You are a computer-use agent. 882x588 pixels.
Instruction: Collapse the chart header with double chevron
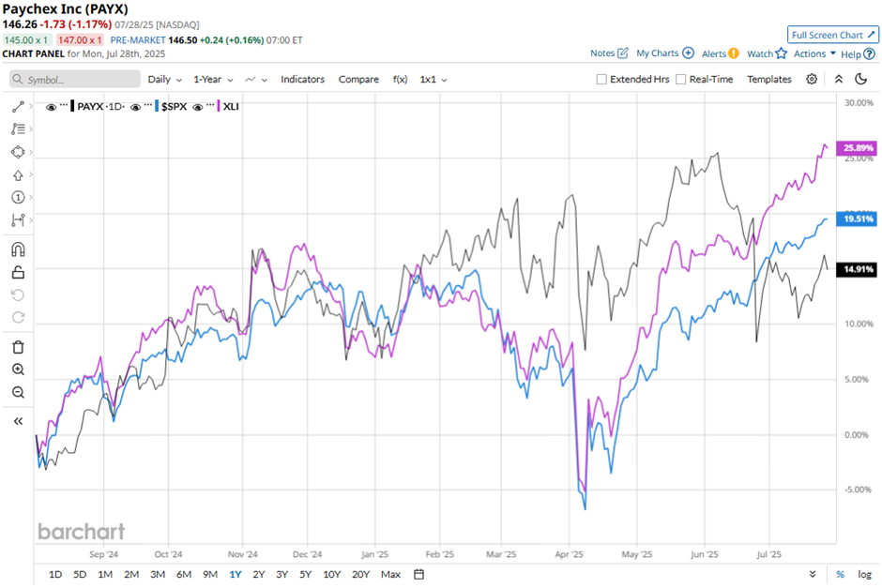[x=838, y=80]
